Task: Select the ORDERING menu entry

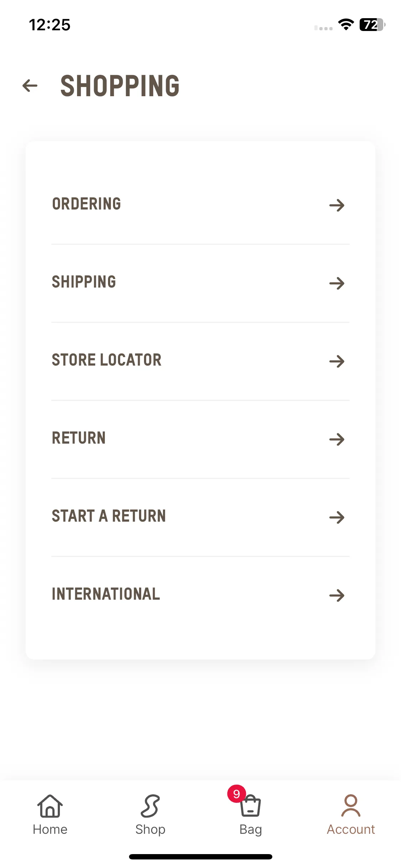Action: click(x=200, y=205)
